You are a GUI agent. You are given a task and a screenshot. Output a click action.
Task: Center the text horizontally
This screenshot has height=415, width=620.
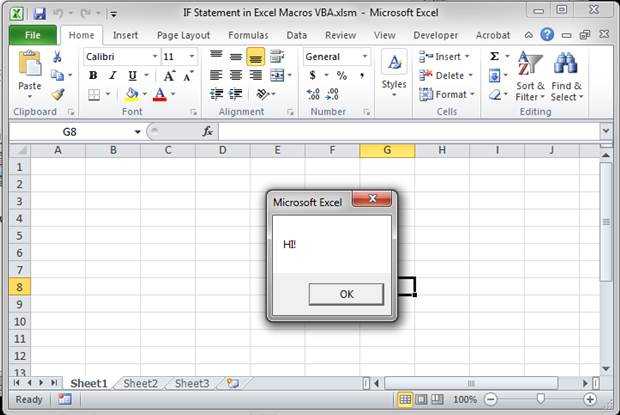(236, 75)
